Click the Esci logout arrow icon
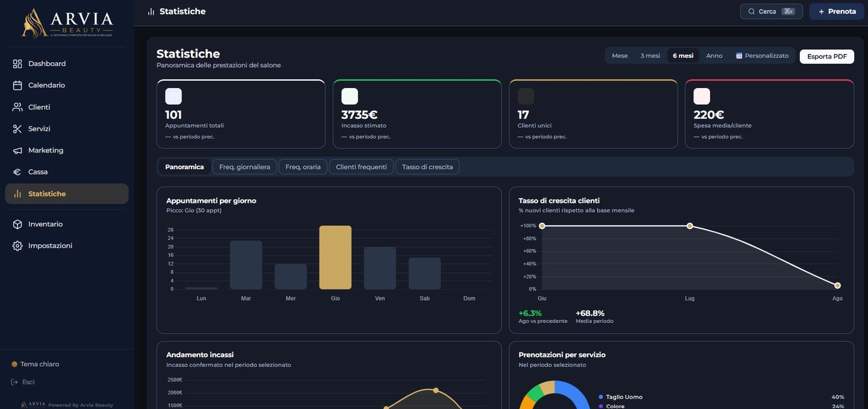Viewport: 868px width, 409px height. [14, 382]
